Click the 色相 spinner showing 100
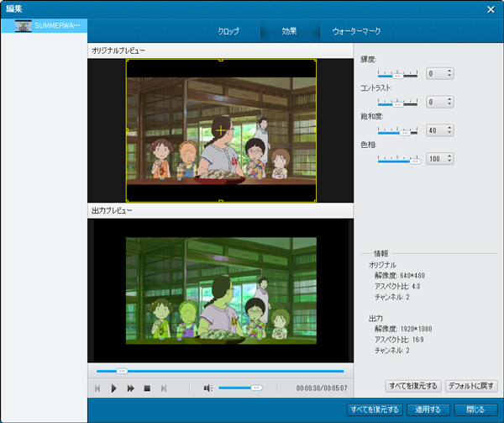Image resolution: width=504 pixels, height=423 pixels. point(439,159)
